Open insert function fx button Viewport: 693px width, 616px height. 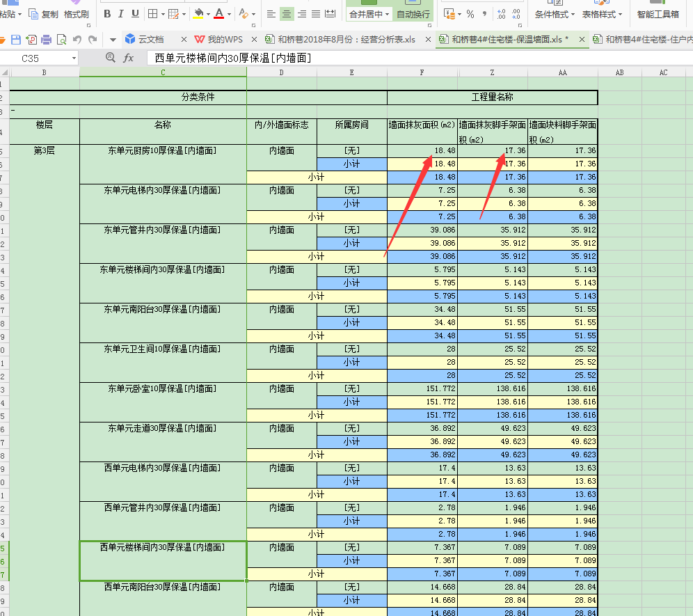tap(128, 58)
